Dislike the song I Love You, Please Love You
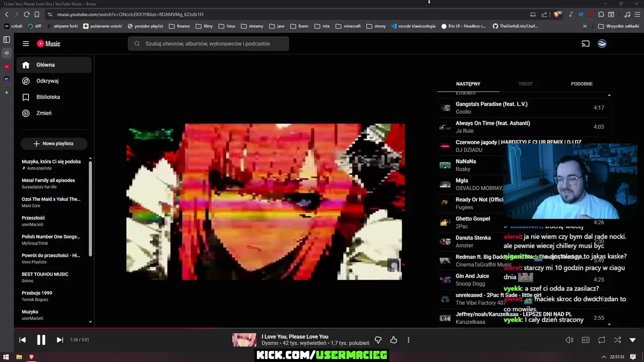The height and width of the screenshot is (362, 644). click(378, 340)
